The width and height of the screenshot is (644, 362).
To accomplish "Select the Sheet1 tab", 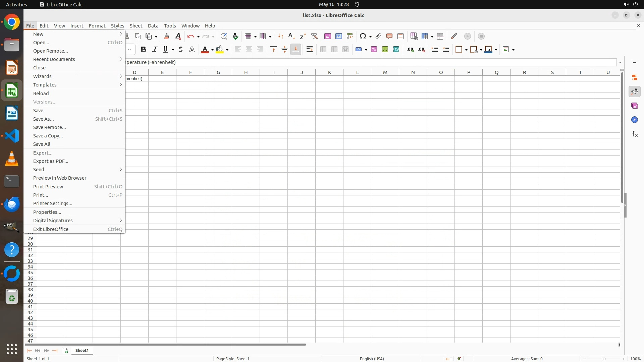I will click(82, 351).
